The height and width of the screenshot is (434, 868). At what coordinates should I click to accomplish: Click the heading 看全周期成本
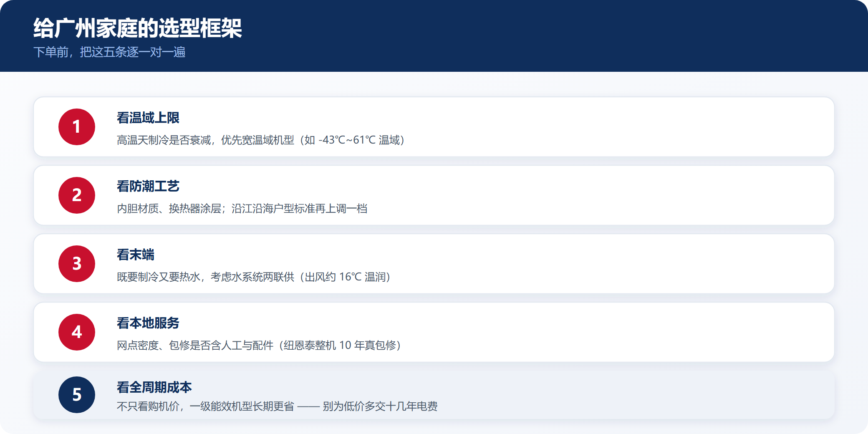click(x=154, y=387)
